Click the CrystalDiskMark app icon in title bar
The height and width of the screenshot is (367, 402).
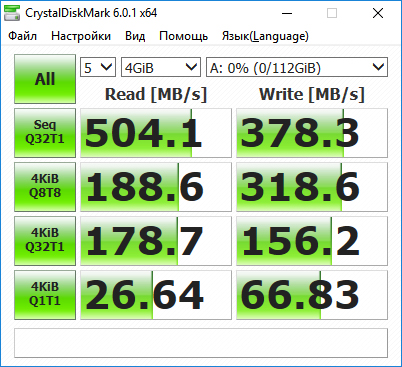12,13
